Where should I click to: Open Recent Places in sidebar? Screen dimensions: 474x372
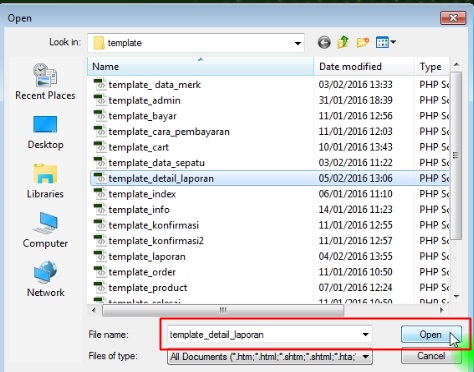pyautogui.click(x=45, y=82)
